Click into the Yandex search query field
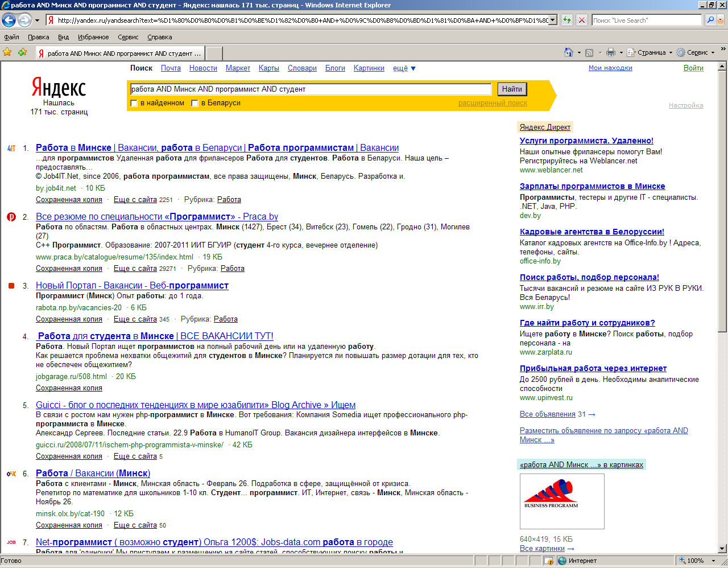Viewport: 728px width, 568px height. [x=311, y=89]
